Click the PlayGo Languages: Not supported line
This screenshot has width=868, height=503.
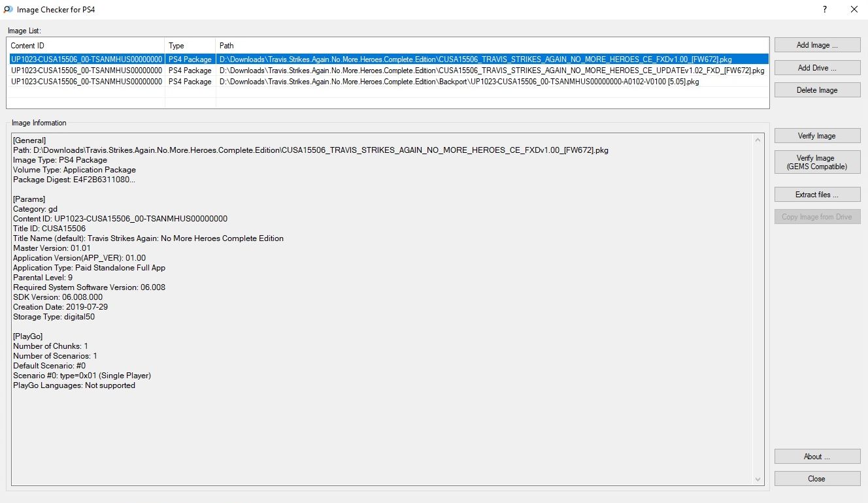[74, 385]
